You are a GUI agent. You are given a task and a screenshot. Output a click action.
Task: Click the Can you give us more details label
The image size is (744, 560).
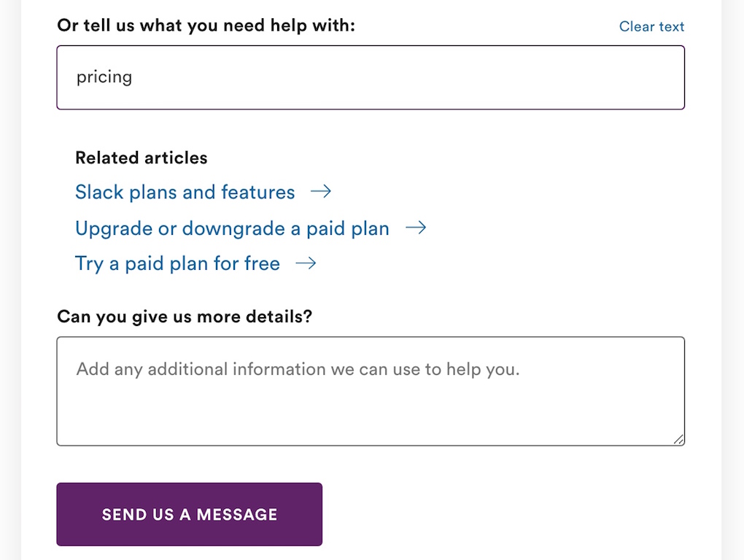[185, 316]
